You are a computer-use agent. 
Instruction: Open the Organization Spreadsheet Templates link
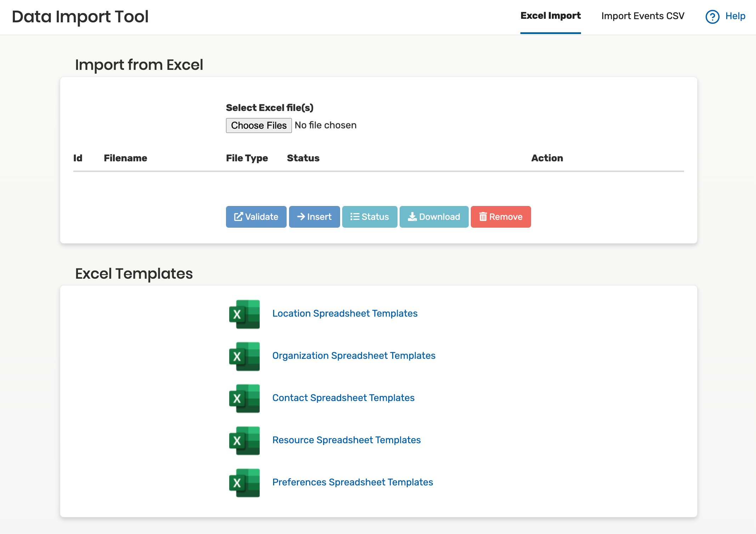pos(354,356)
